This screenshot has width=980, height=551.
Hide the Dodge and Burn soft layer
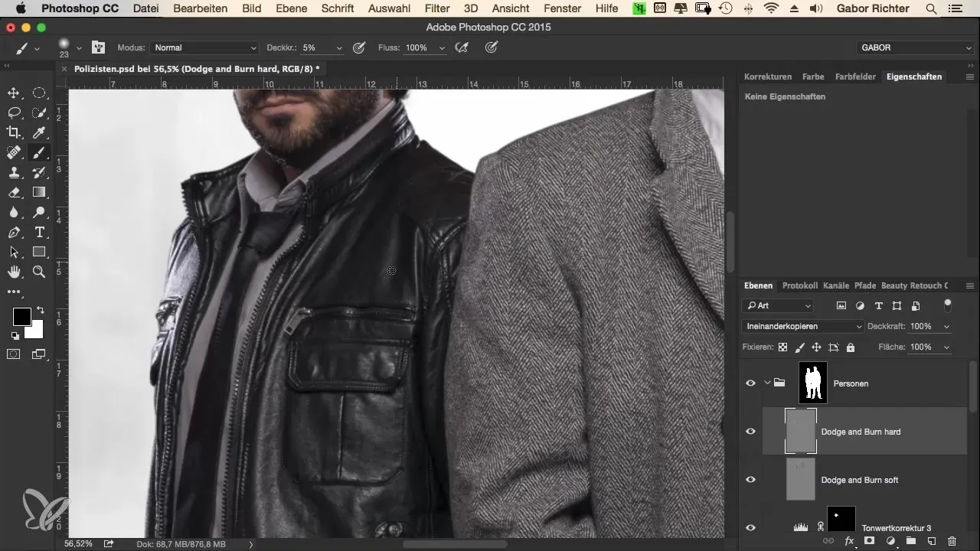click(x=750, y=480)
